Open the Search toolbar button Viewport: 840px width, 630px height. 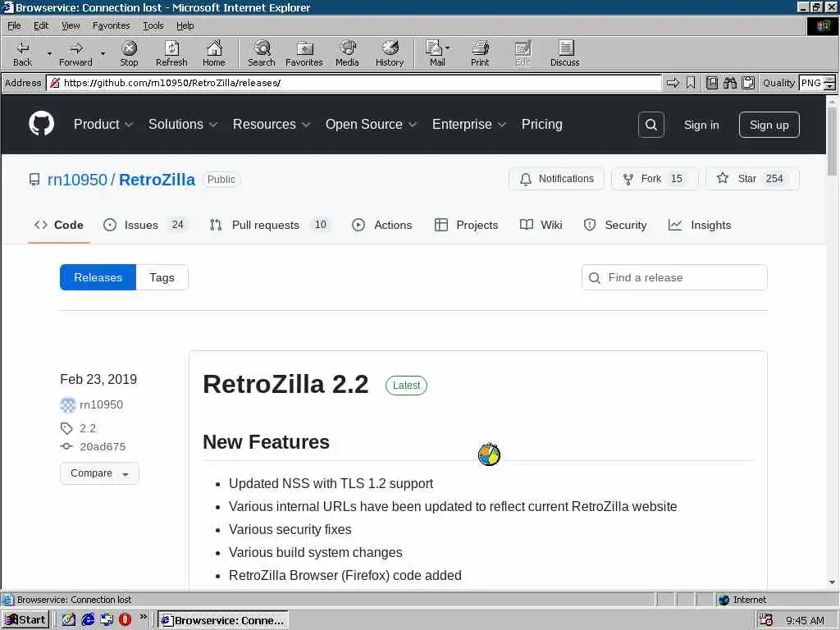tap(262, 53)
